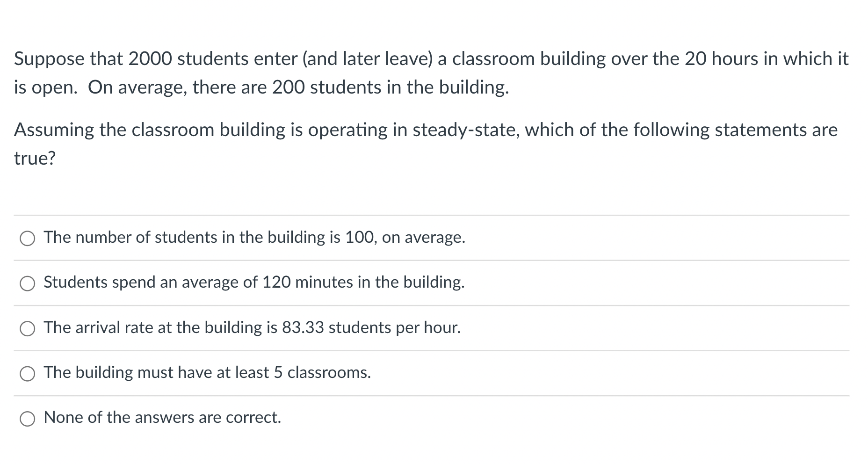Click the None of the answers text
Viewport: 868px width, 464px height.
pyautogui.click(x=162, y=417)
